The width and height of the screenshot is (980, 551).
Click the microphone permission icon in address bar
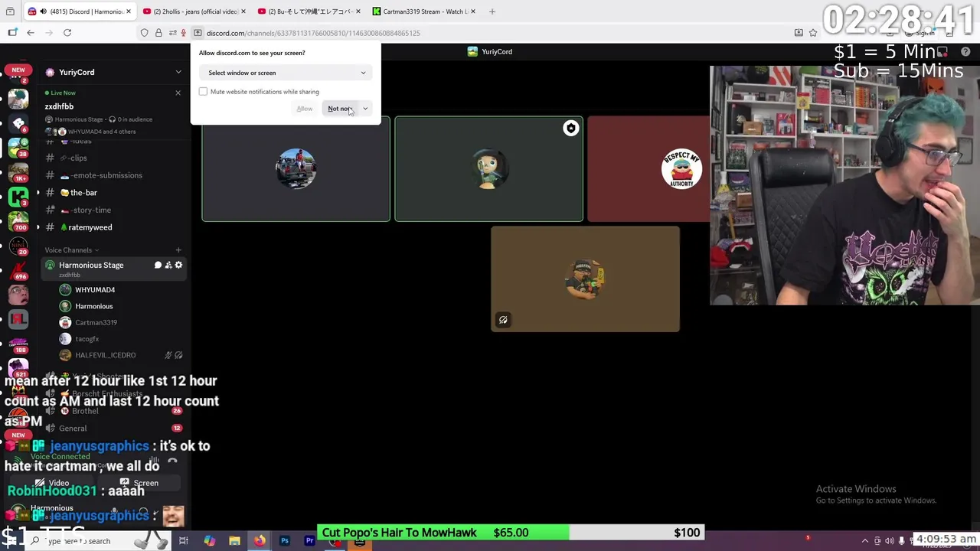pyautogui.click(x=184, y=33)
